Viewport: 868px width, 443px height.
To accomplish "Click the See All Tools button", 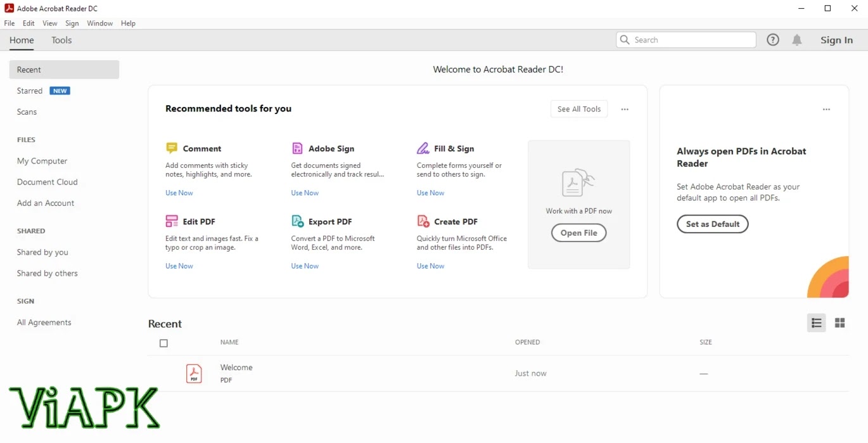I will (x=579, y=109).
